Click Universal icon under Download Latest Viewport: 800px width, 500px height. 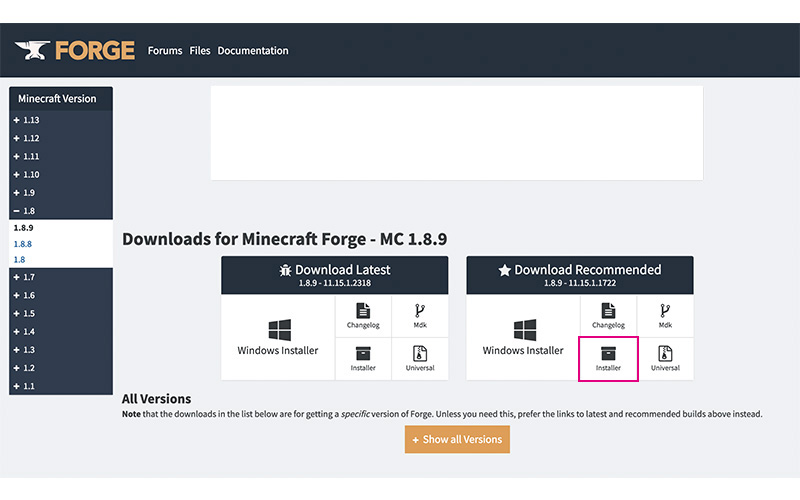[420, 358]
